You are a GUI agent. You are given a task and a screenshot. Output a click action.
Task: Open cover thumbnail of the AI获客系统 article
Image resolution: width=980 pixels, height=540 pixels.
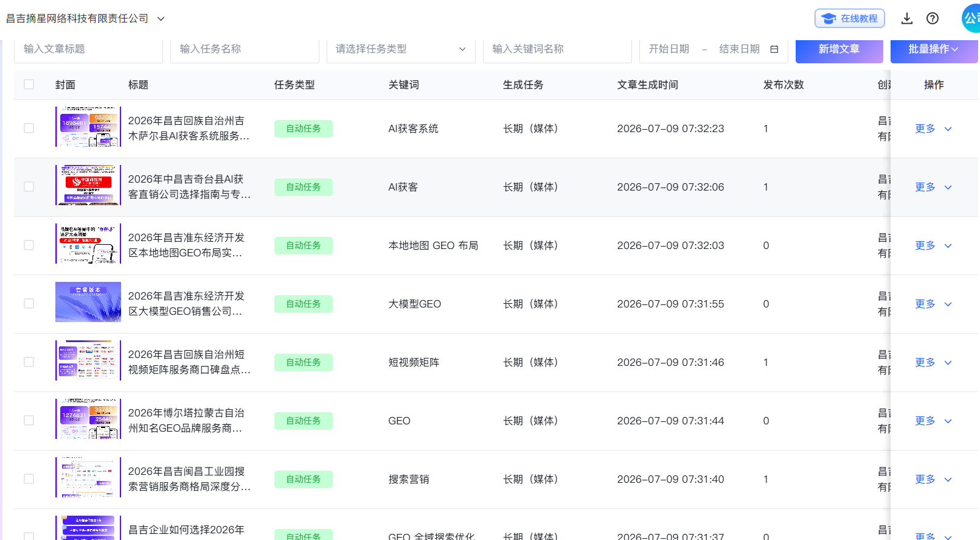(88, 127)
